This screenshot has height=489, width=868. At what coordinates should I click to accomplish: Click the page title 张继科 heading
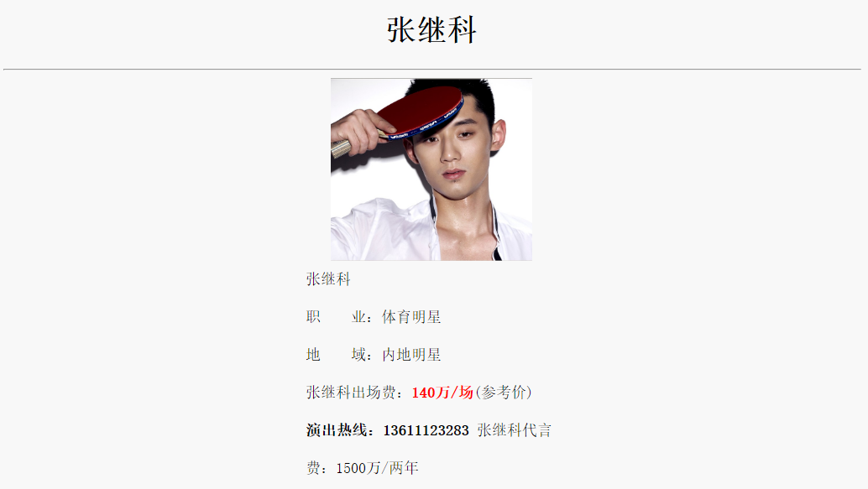pyautogui.click(x=431, y=30)
